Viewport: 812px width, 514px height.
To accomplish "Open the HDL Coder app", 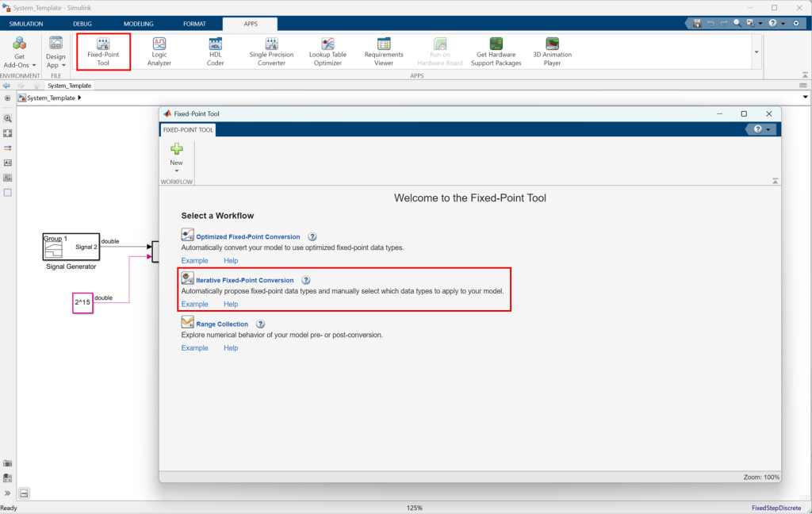I will 215,52.
